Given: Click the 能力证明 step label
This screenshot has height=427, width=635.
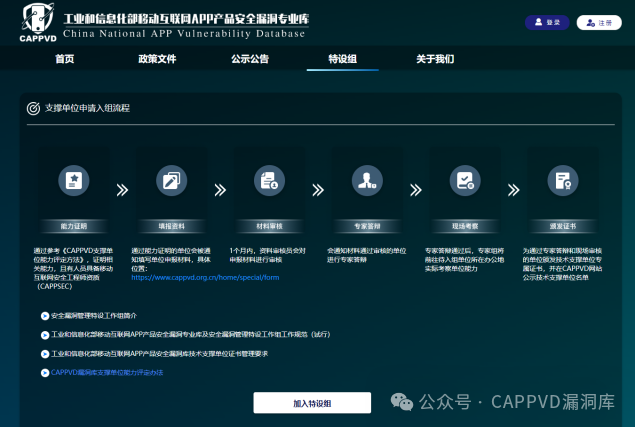Looking at the screenshot, I should pos(74,226).
